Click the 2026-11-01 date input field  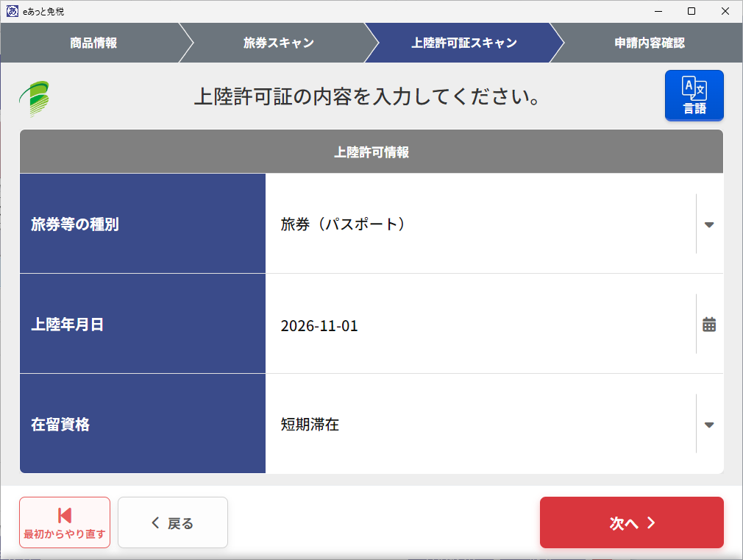(480, 325)
